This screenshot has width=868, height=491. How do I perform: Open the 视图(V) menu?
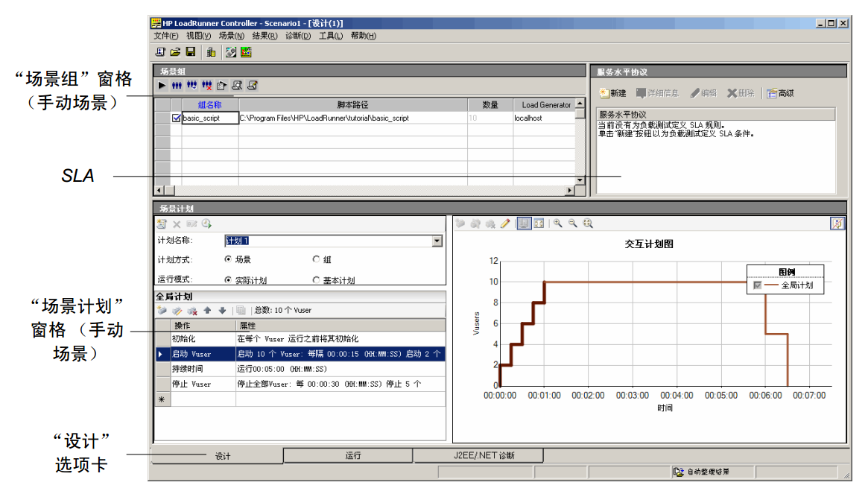(198, 36)
